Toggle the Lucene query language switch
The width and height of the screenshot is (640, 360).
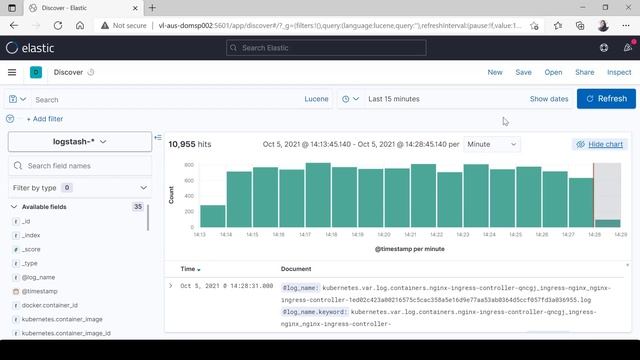pos(316,99)
